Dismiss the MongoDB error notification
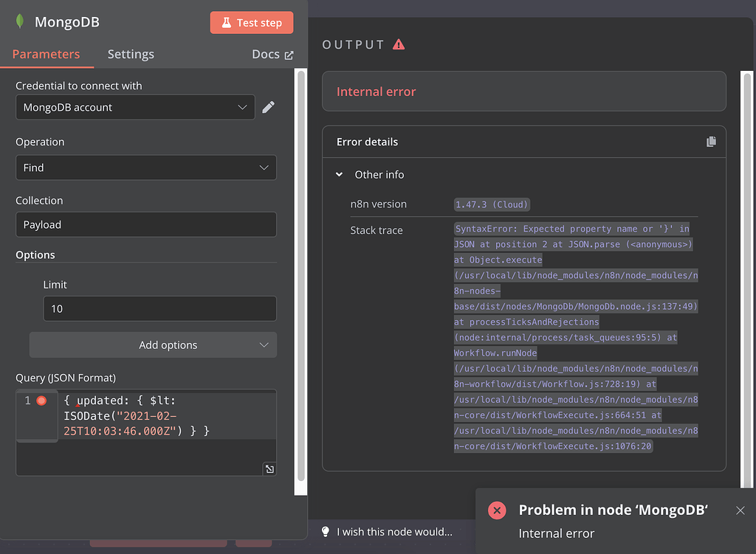 click(x=740, y=510)
